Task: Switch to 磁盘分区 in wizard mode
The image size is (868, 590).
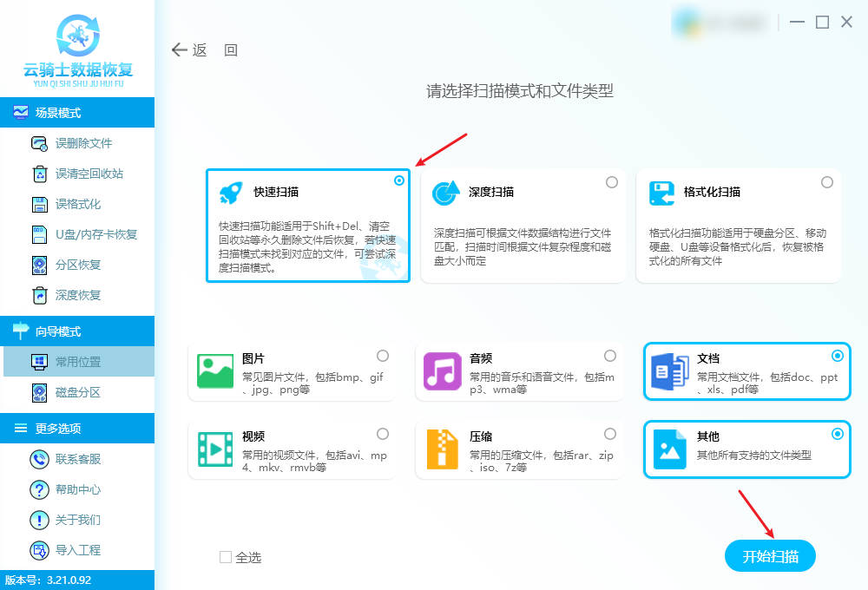Action: [x=77, y=392]
